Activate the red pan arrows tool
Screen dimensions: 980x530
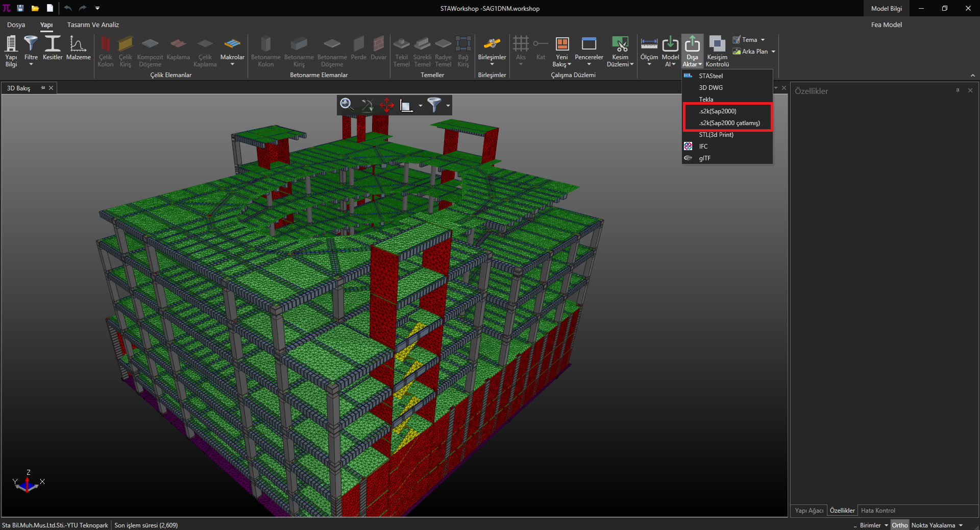386,105
